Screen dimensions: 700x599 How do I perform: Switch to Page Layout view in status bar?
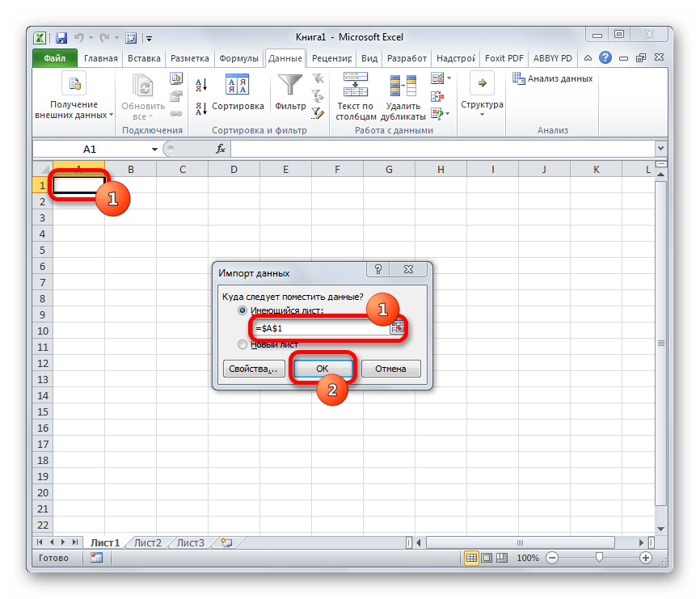[x=488, y=558]
